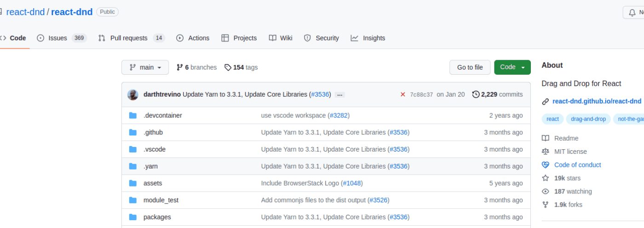Click '5 years ago' in assets row
The height and width of the screenshot is (228, 644).
click(506, 183)
